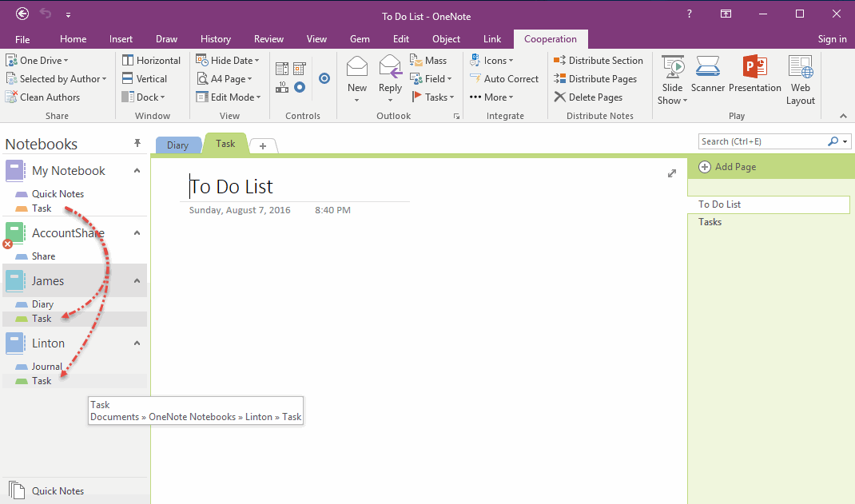Click the blue target-style radio control icon
Screen dimensions: 855x504
pos(324,78)
